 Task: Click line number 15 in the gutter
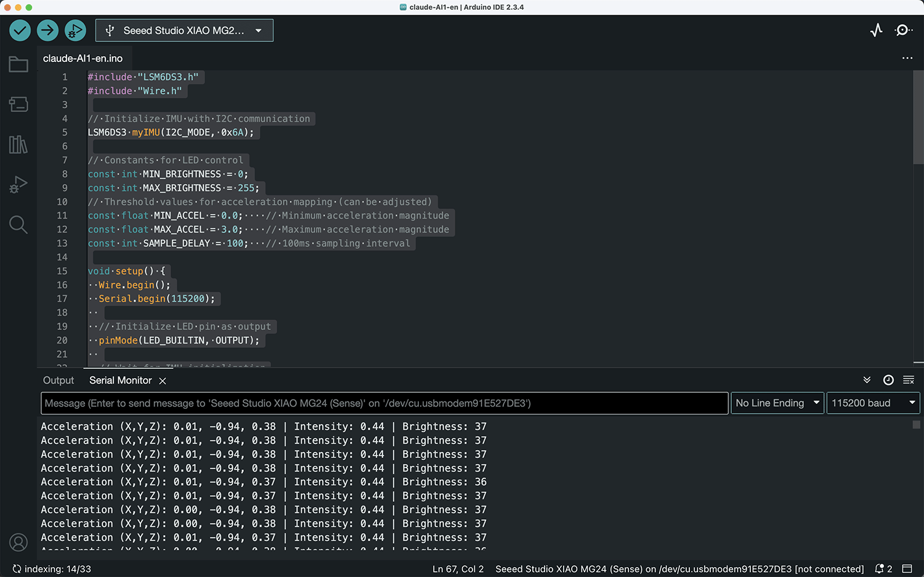(x=62, y=271)
